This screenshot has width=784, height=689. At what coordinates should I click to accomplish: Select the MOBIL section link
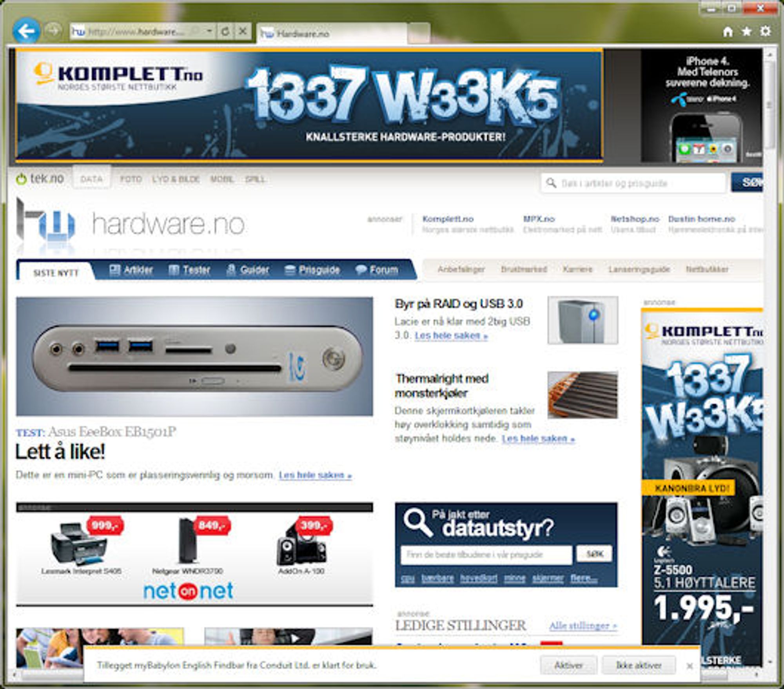pos(222,180)
